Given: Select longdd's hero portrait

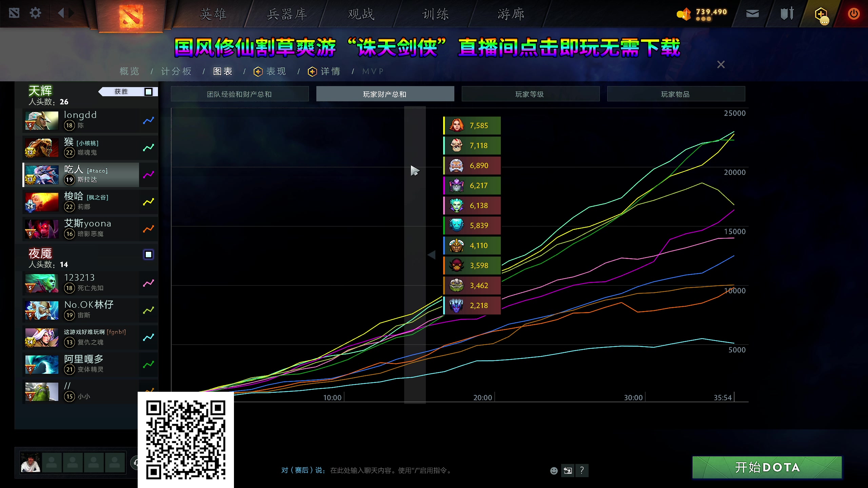Looking at the screenshot, I should click(41, 120).
